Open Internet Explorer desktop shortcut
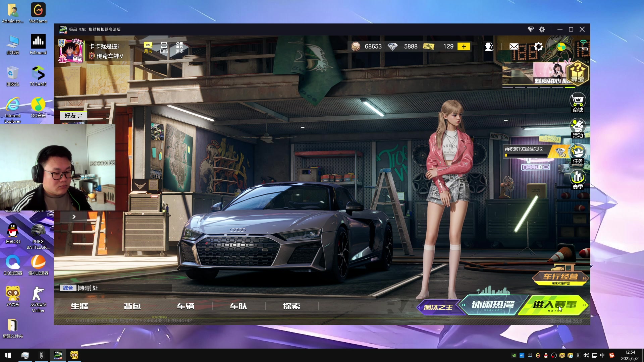The height and width of the screenshot is (362, 644). pyautogui.click(x=13, y=110)
